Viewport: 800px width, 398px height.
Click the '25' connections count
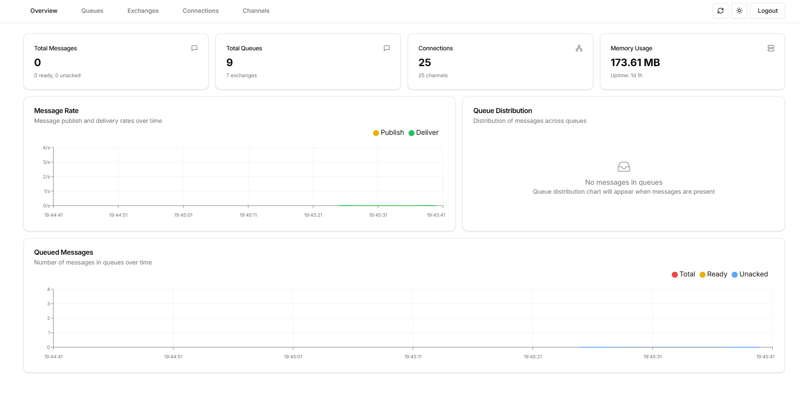(x=424, y=63)
